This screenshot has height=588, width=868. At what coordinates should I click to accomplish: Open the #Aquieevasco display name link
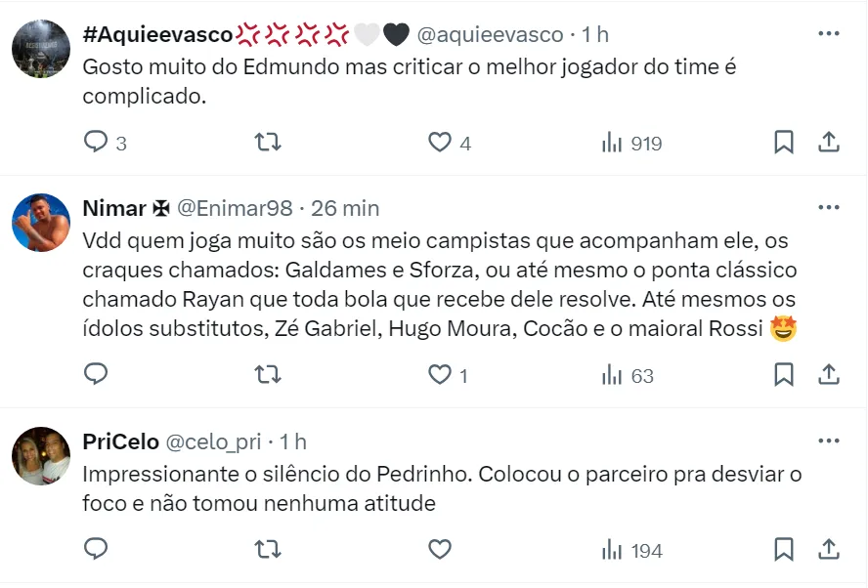[158, 34]
